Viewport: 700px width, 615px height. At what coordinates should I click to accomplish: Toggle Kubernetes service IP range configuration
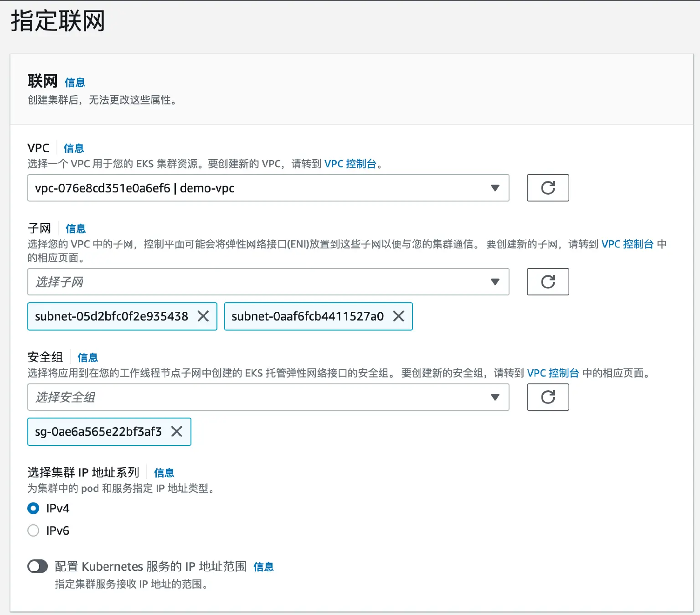tap(38, 567)
